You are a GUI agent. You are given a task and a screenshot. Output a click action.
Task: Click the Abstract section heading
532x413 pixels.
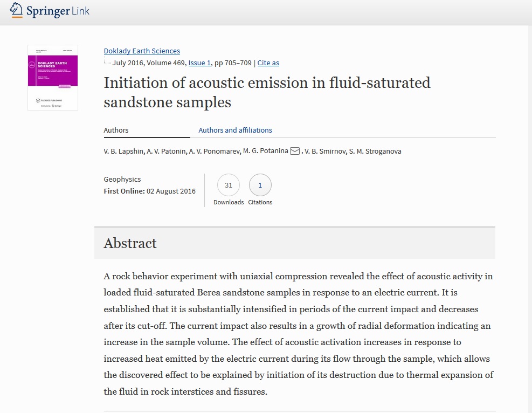(130, 243)
